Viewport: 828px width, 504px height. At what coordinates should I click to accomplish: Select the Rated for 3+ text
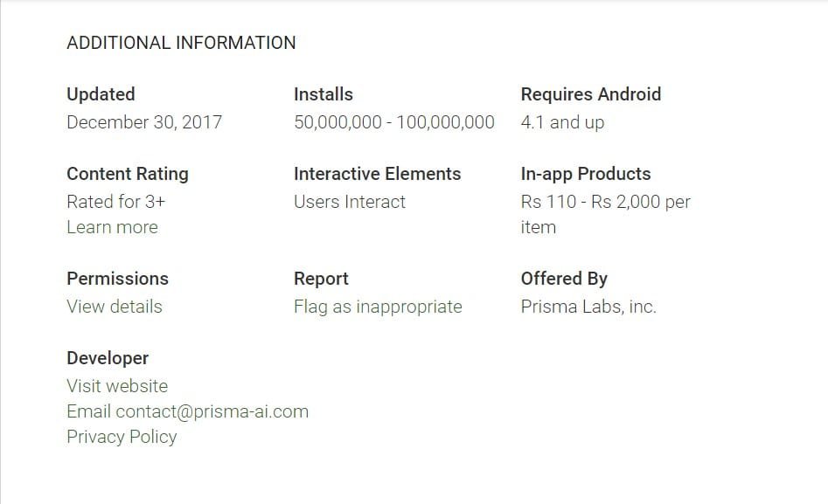click(x=116, y=202)
